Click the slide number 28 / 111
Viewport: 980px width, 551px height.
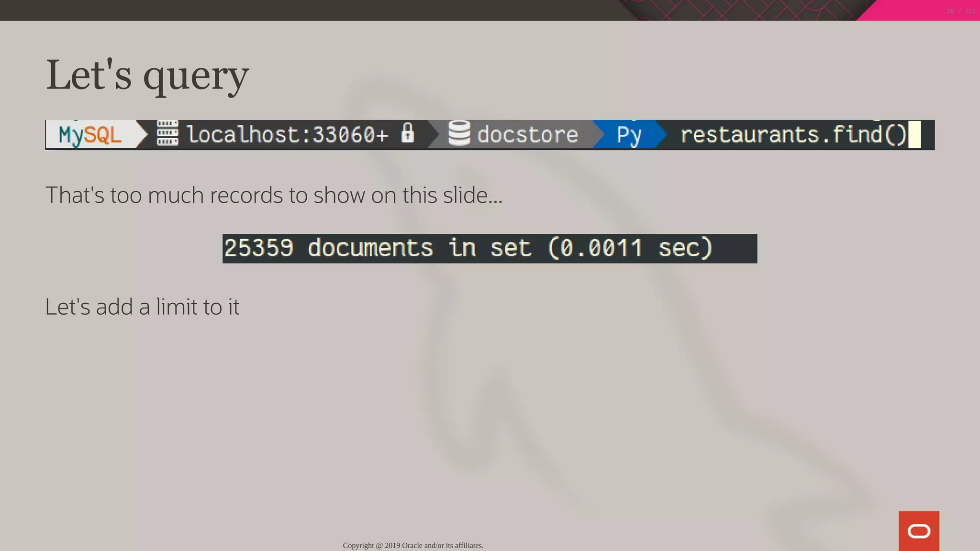[961, 11]
